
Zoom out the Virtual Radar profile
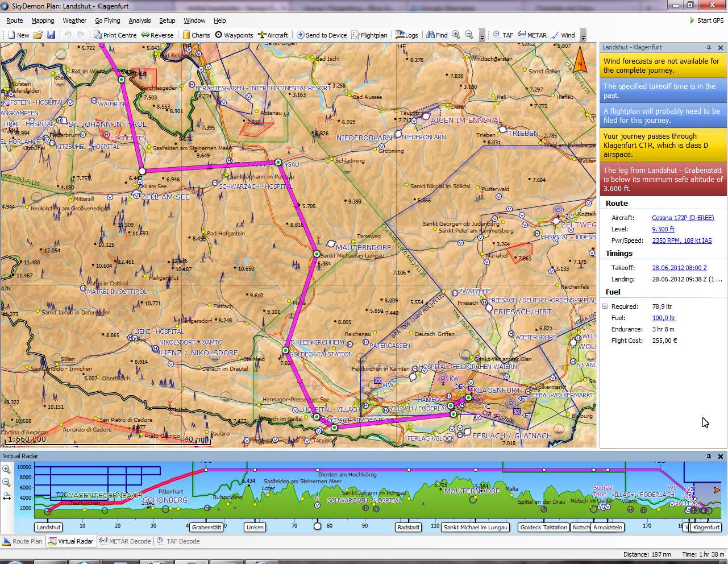[x=7, y=483]
